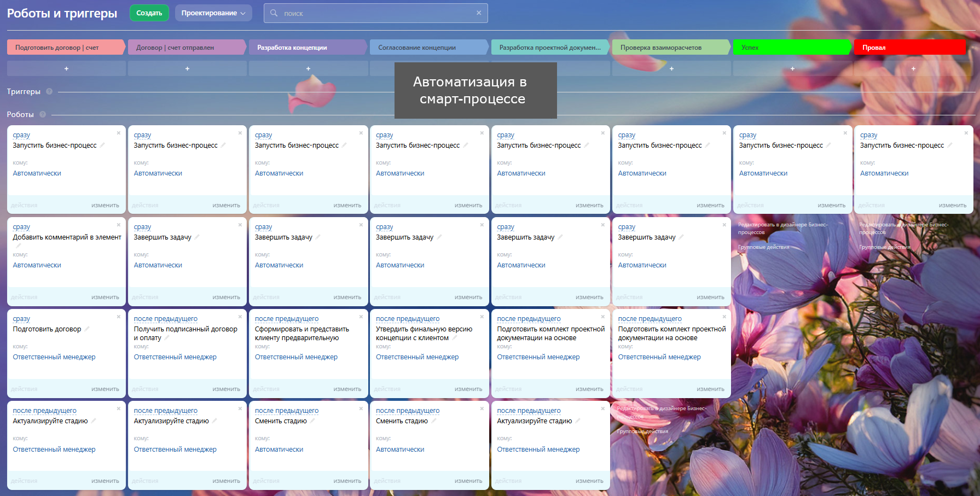Open business-process designer link under Успех column

point(782,229)
